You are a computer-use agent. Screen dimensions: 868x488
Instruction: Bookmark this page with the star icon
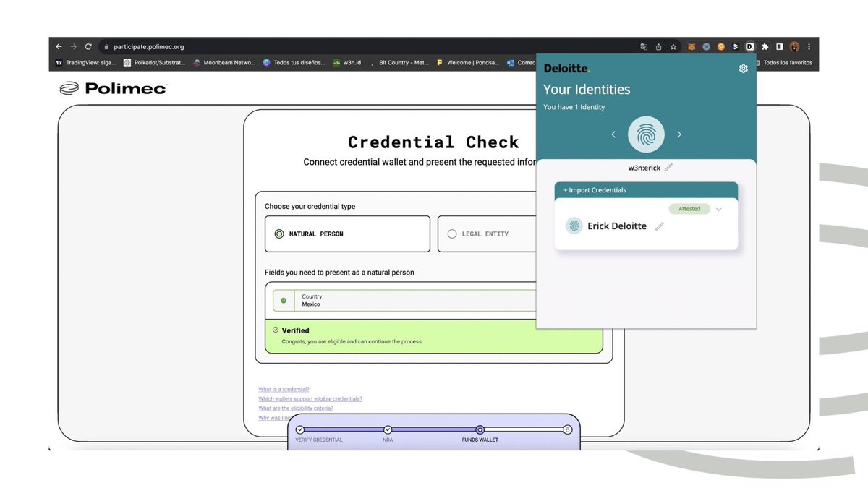673,46
